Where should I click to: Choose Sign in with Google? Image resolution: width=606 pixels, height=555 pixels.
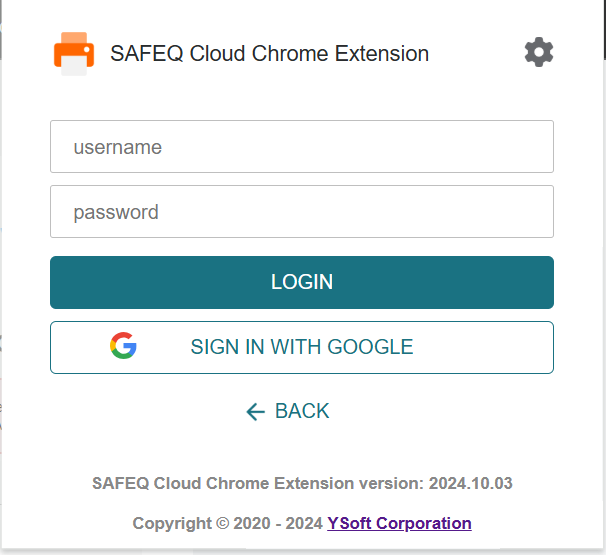click(x=302, y=347)
